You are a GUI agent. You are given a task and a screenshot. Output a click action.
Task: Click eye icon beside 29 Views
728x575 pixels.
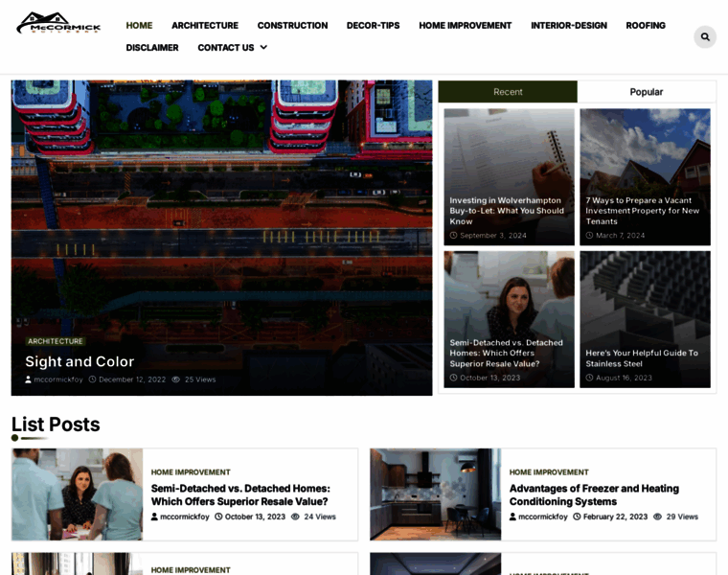click(657, 517)
